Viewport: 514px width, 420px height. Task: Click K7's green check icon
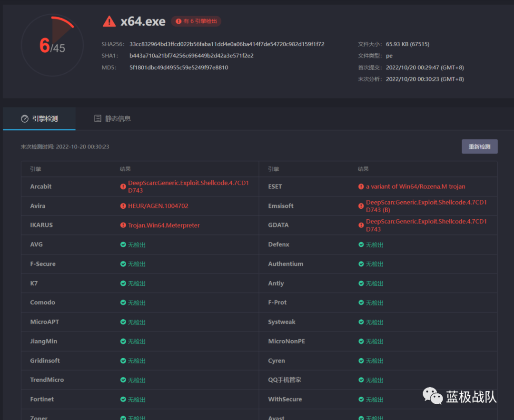(123, 283)
